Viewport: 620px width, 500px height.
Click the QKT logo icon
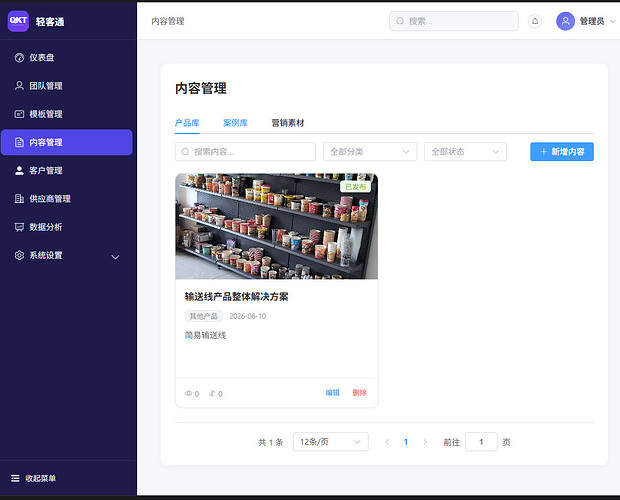pyautogui.click(x=18, y=21)
